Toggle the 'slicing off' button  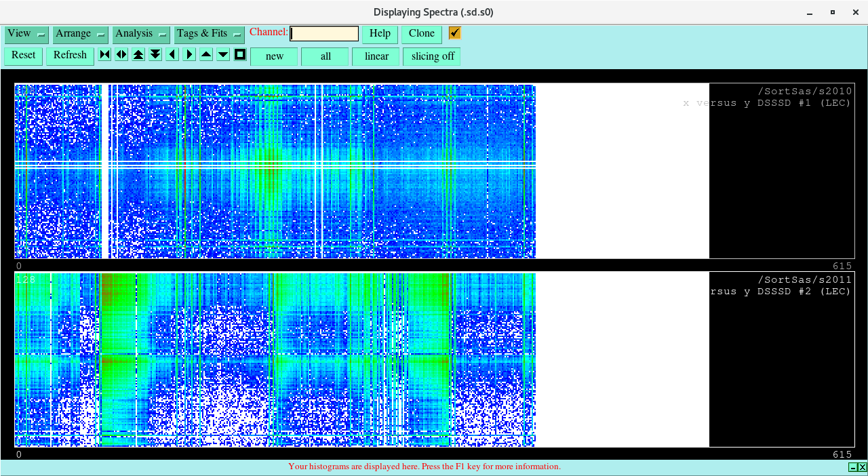click(432, 56)
